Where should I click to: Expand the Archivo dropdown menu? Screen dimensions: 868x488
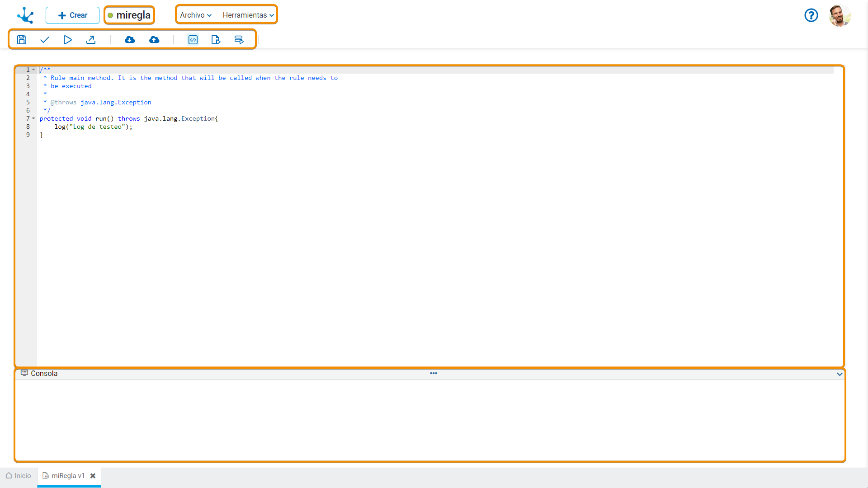click(195, 15)
